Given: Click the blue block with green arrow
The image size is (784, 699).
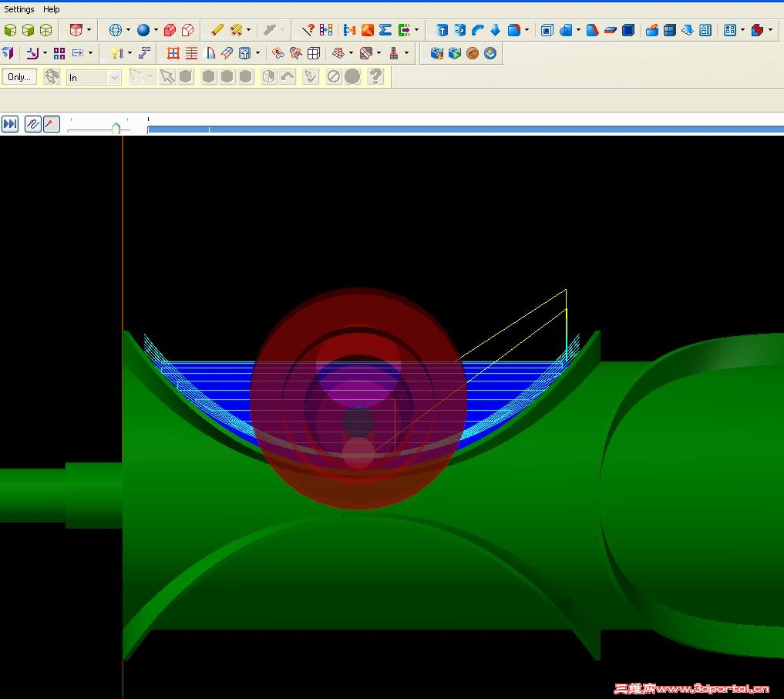Looking at the screenshot, I should (455, 53).
